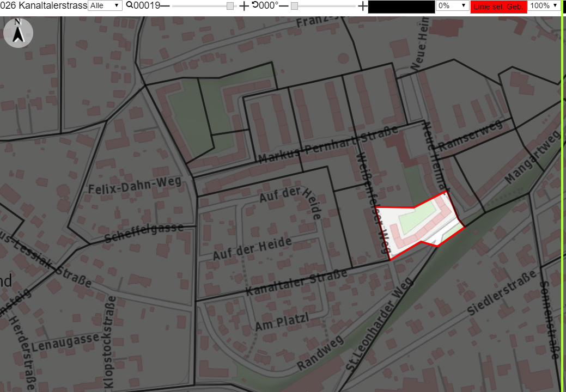This screenshot has height=392, width=566.
Task: Decrease zoom with the minus icon
Action: (x=165, y=6)
